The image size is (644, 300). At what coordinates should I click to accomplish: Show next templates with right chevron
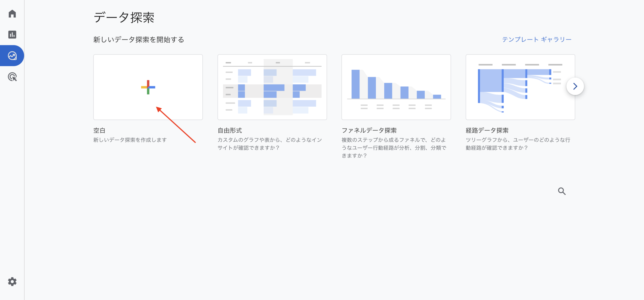click(x=575, y=86)
